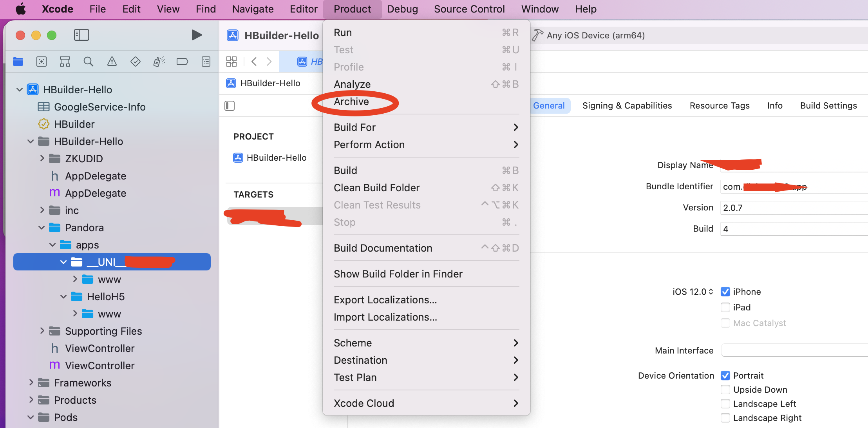Image resolution: width=868 pixels, height=428 pixels.
Task: Open the Test navigator diamond icon
Action: click(x=136, y=62)
